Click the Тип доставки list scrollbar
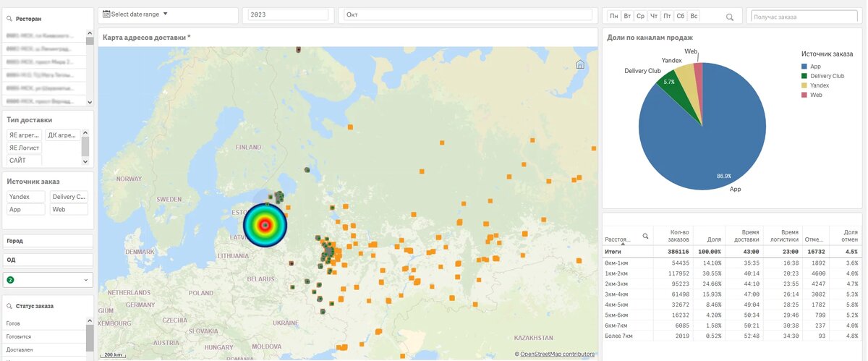 tap(85, 148)
